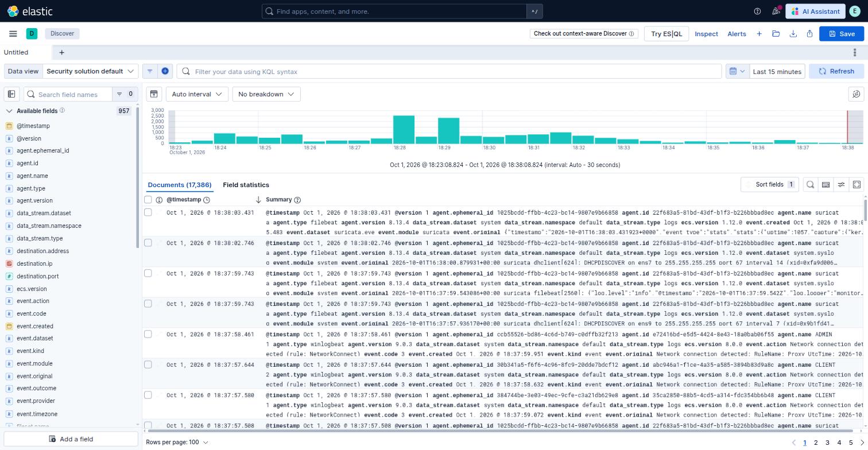Open display options icon in table toolbar

841,184
